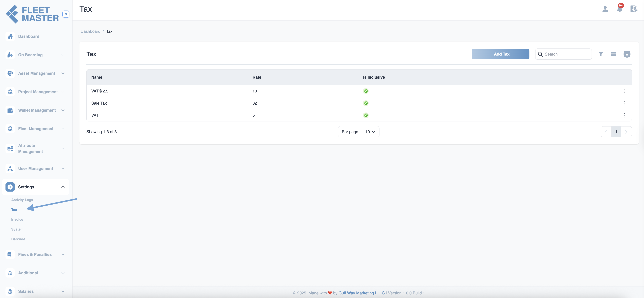Click the Fleet Master logo
The image size is (644, 298).
tap(32, 14)
